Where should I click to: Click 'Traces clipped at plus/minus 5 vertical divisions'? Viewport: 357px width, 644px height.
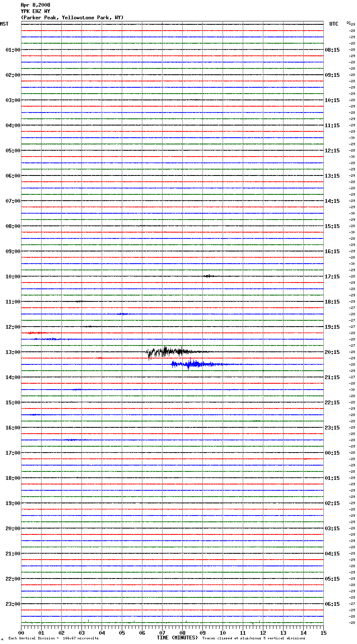[x=254, y=638]
